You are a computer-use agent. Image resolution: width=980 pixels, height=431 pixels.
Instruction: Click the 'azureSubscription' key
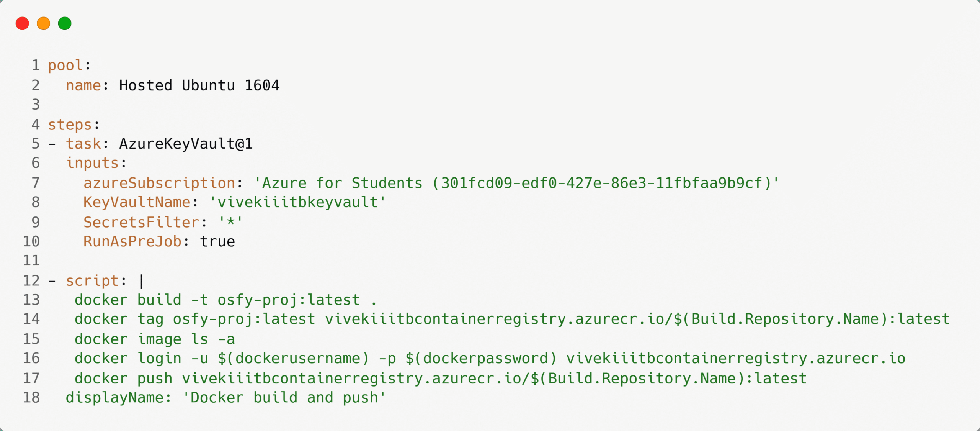click(x=159, y=183)
